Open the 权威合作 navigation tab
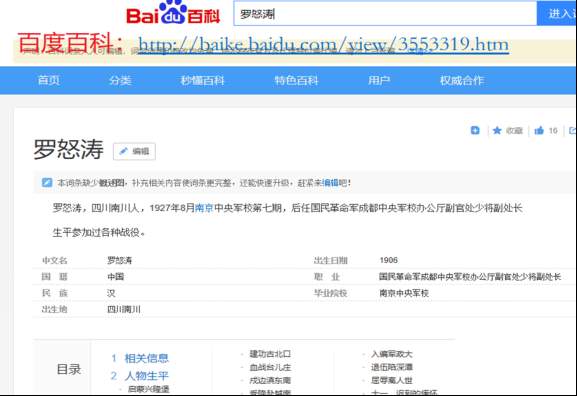Image resolution: width=577 pixels, height=396 pixels. 462,80
